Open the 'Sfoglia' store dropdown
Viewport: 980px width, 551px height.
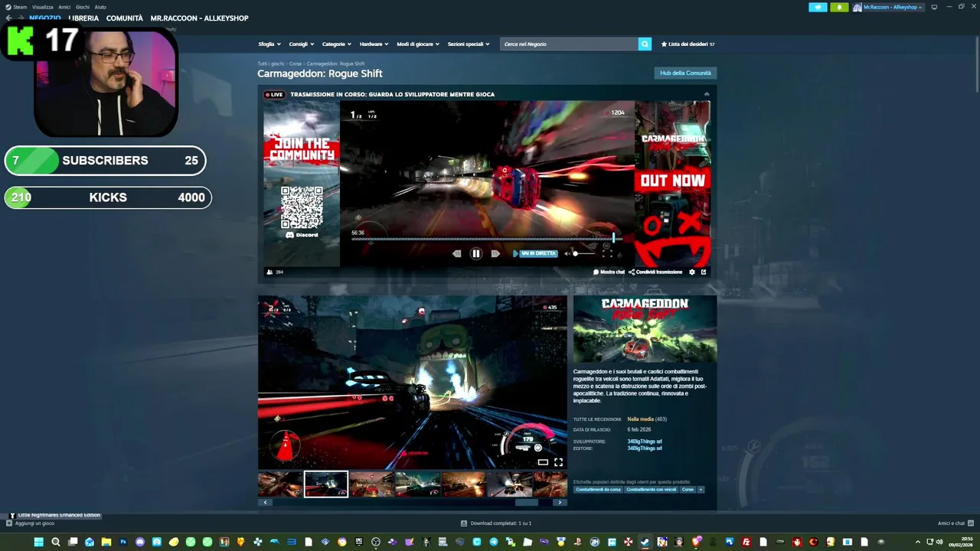tap(269, 44)
